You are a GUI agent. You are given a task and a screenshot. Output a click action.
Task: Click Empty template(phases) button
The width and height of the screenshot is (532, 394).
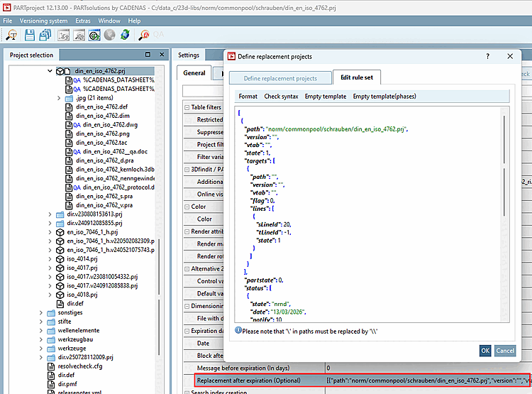coord(384,96)
